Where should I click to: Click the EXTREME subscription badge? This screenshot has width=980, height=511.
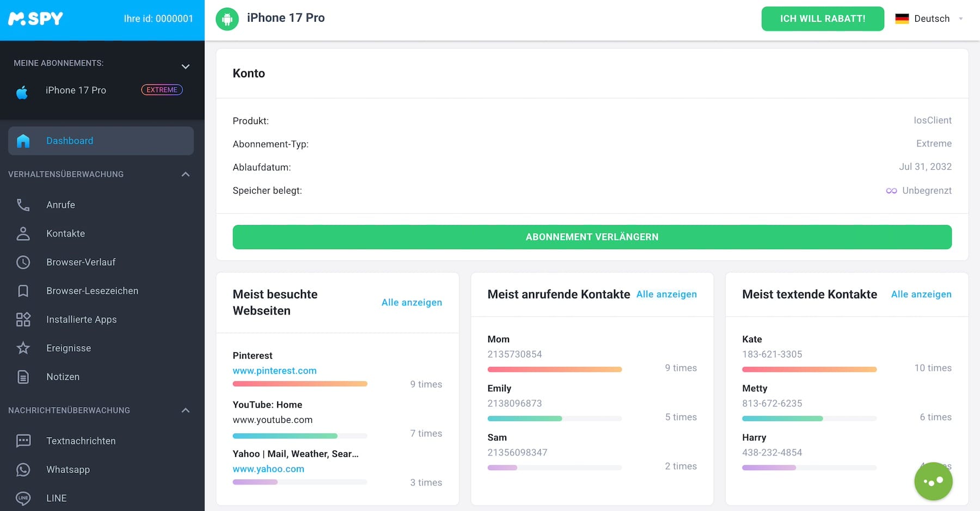coord(162,90)
